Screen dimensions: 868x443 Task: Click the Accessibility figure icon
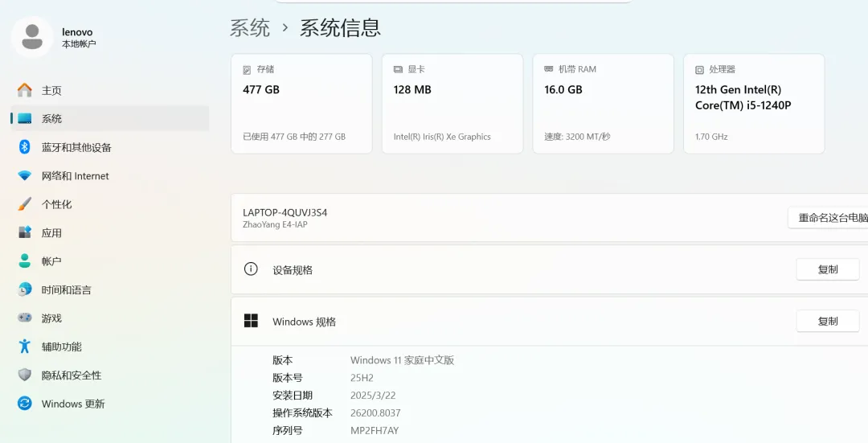coord(24,346)
